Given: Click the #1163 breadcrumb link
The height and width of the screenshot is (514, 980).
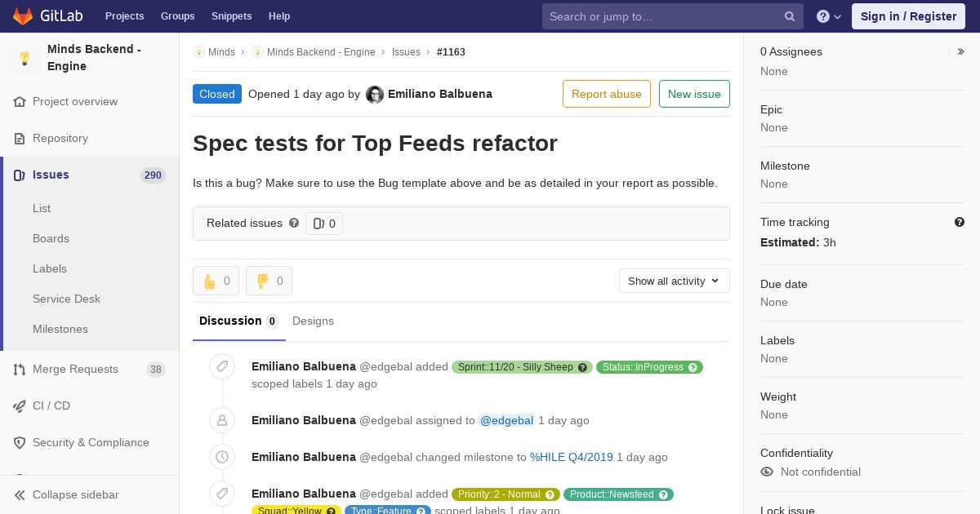Looking at the screenshot, I should click(451, 52).
